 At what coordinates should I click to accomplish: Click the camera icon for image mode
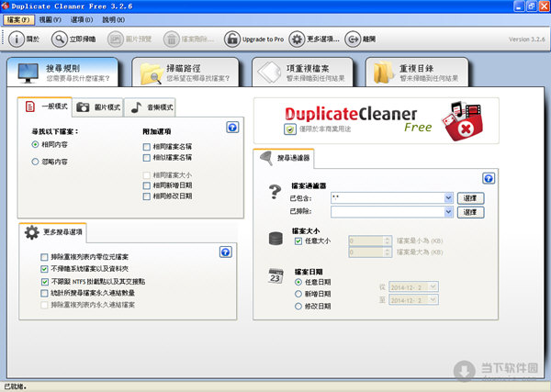[x=83, y=107]
